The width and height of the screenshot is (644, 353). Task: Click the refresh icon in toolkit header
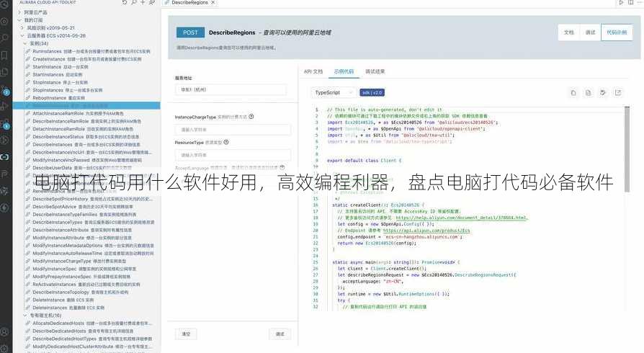pyautogui.click(x=125, y=2)
